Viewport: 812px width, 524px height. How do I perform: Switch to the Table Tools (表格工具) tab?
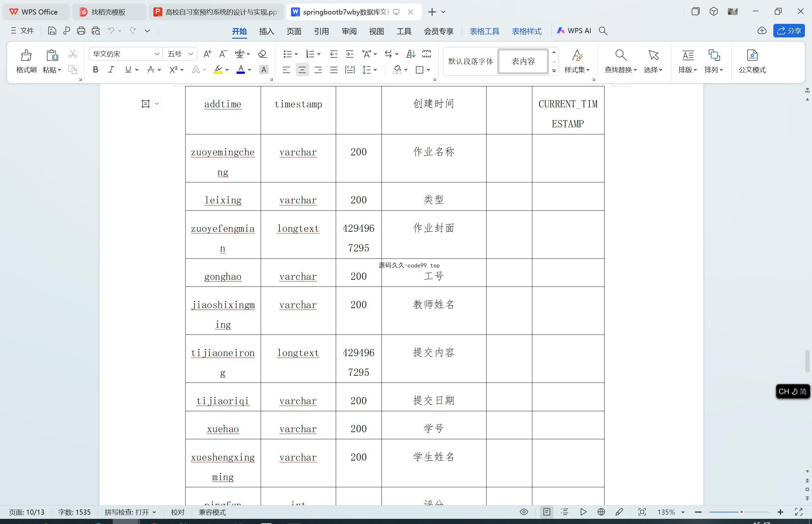(484, 31)
